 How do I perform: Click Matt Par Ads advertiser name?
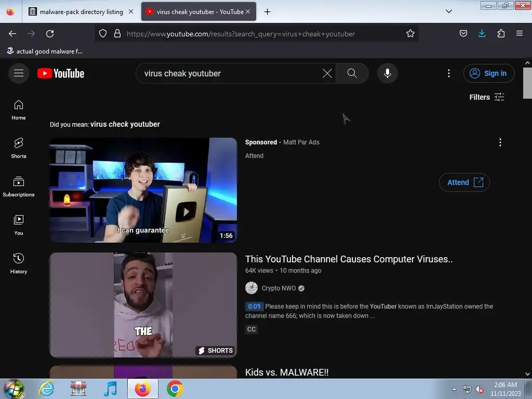tap(301, 142)
